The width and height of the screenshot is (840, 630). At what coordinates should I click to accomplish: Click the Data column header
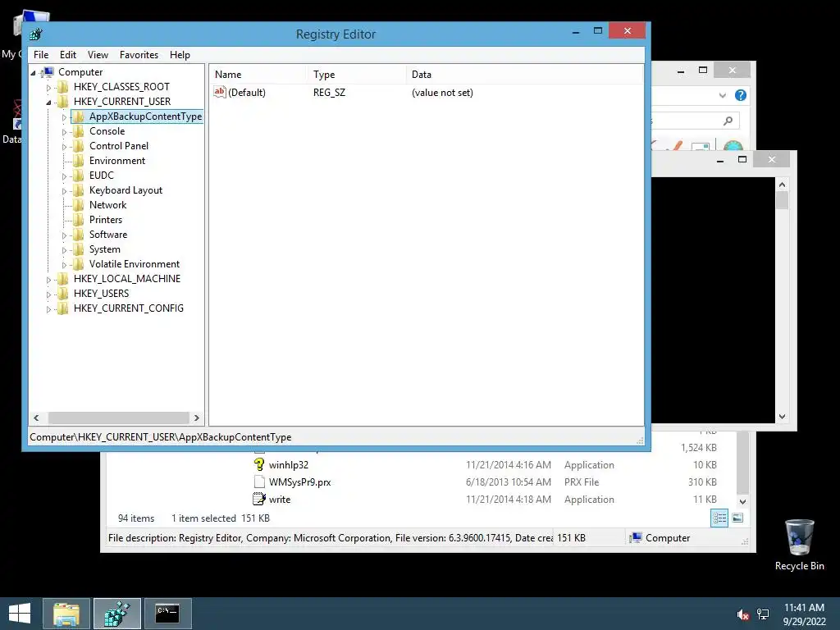pos(524,75)
